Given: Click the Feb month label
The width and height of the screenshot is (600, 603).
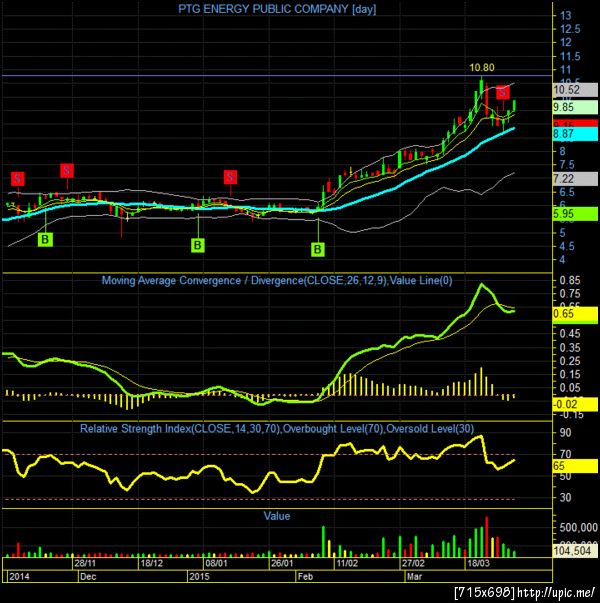Looking at the screenshot, I should pyautogui.click(x=305, y=576).
